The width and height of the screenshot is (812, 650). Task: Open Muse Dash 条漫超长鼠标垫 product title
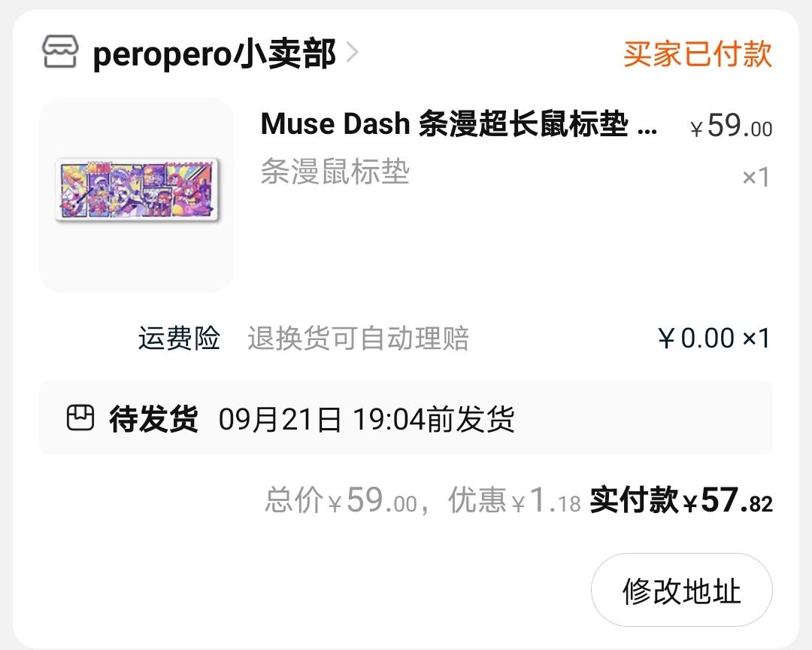click(x=459, y=124)
